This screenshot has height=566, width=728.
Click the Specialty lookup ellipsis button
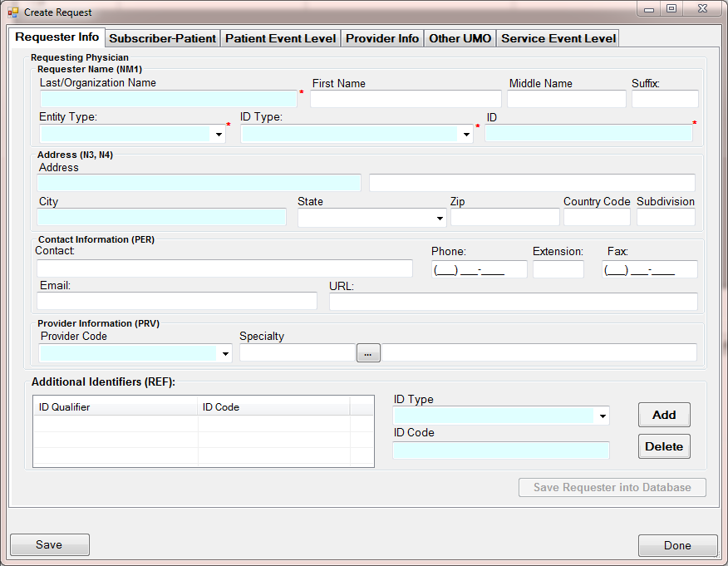point(368,353)
